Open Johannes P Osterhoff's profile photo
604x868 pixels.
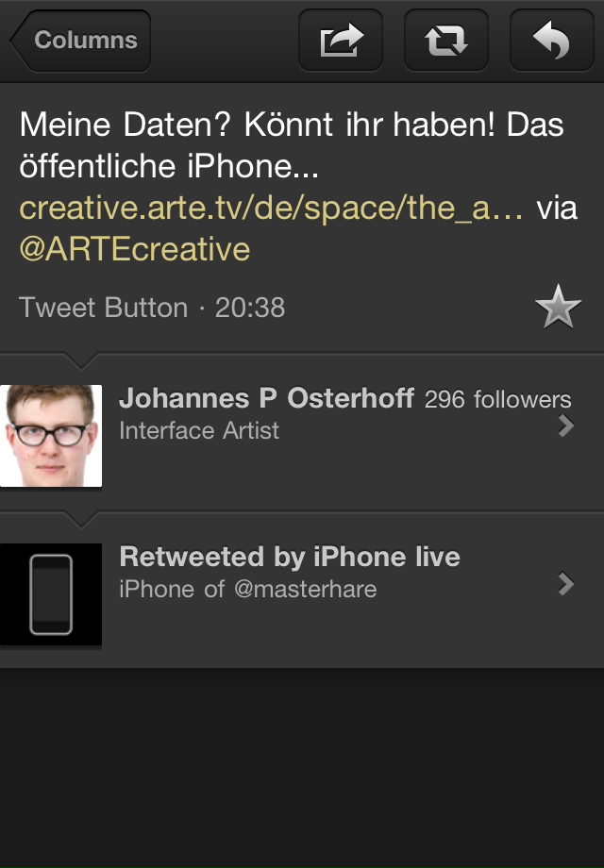(x=51, y=435)
